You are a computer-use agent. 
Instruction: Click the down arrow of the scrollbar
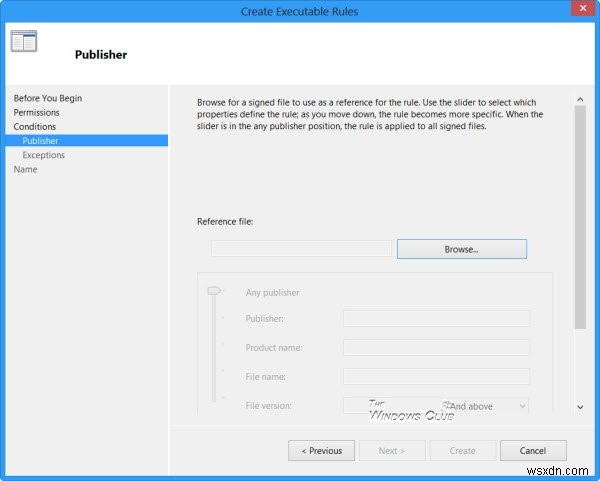coord(580,407)
